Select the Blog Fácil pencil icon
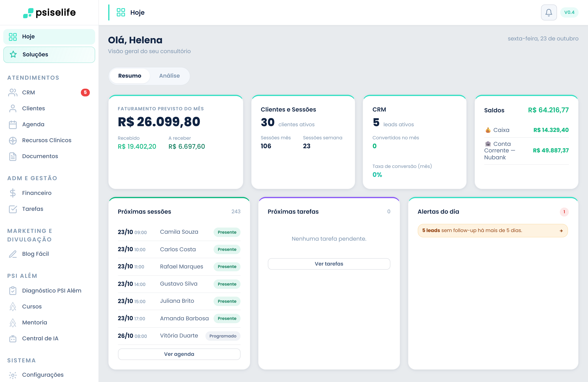 [x=13, y=254]
